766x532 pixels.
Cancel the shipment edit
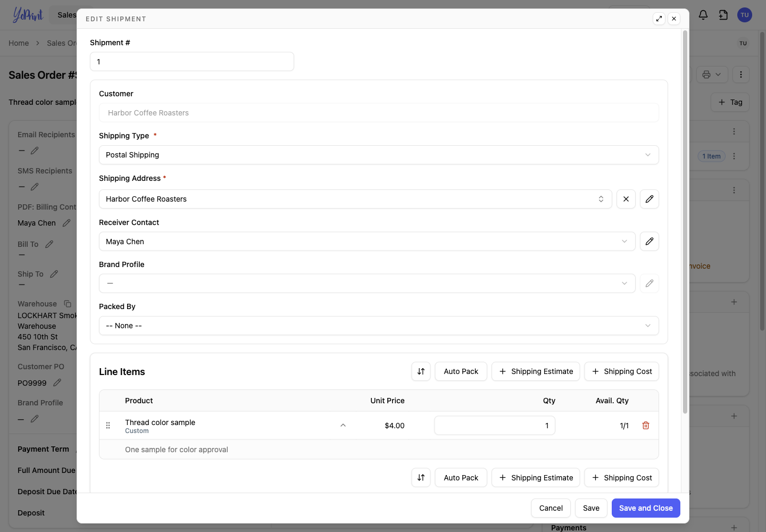(x=551, y=508)
